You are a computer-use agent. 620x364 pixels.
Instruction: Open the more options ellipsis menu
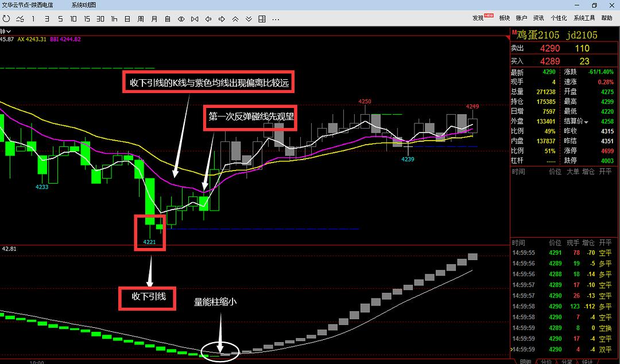tap(276, 19)
